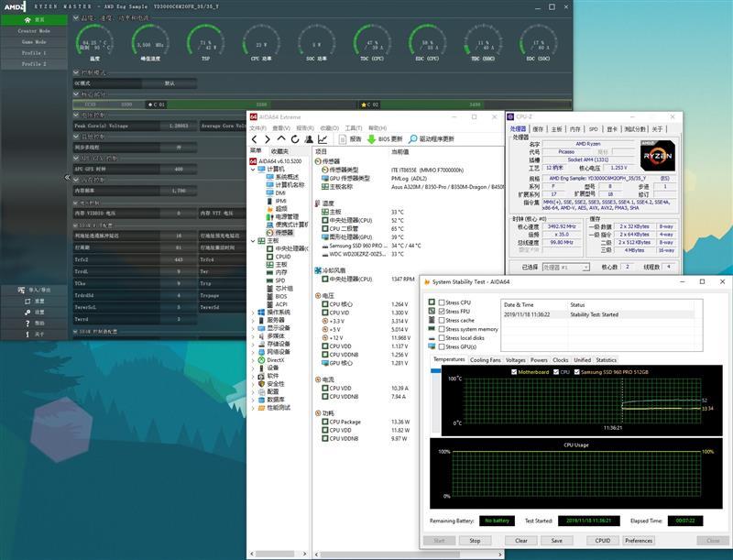Open the graph chart icon in AIDA64 toolbar
Image resolution: width=733 pixels, height=560 pixels.
tap(323, 139)
